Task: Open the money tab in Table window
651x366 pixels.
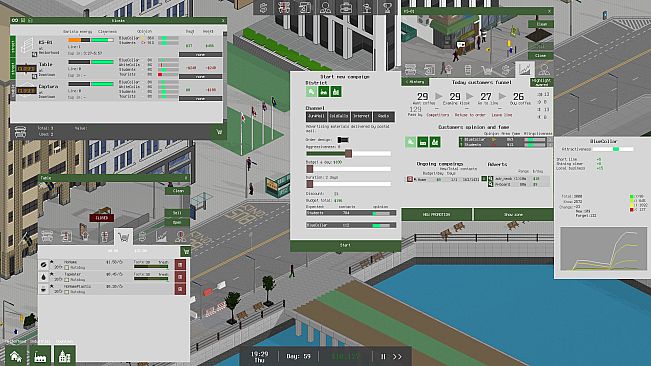Action: pyautogui.click(x=142, y=237)
